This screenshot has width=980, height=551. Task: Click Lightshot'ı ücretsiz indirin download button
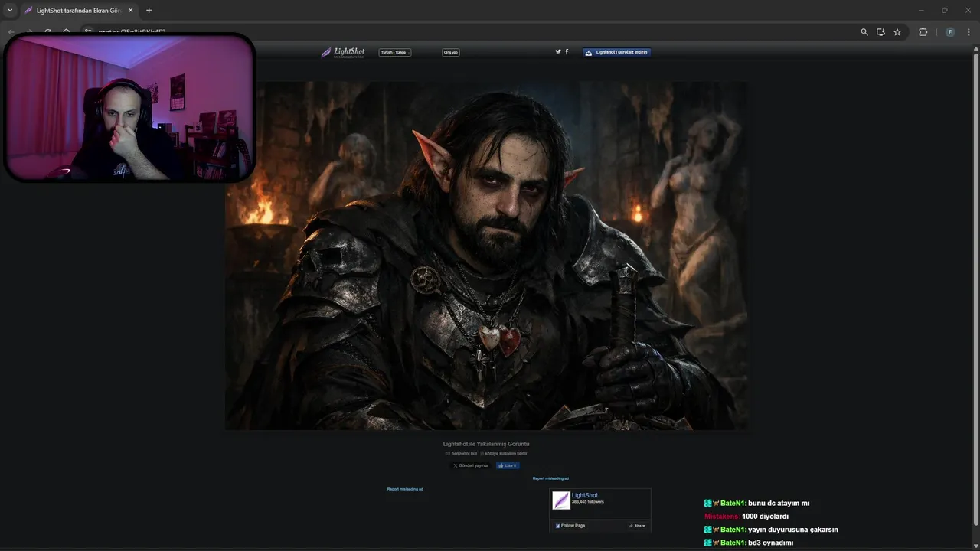pyautogui.click(x=617, y=52)
